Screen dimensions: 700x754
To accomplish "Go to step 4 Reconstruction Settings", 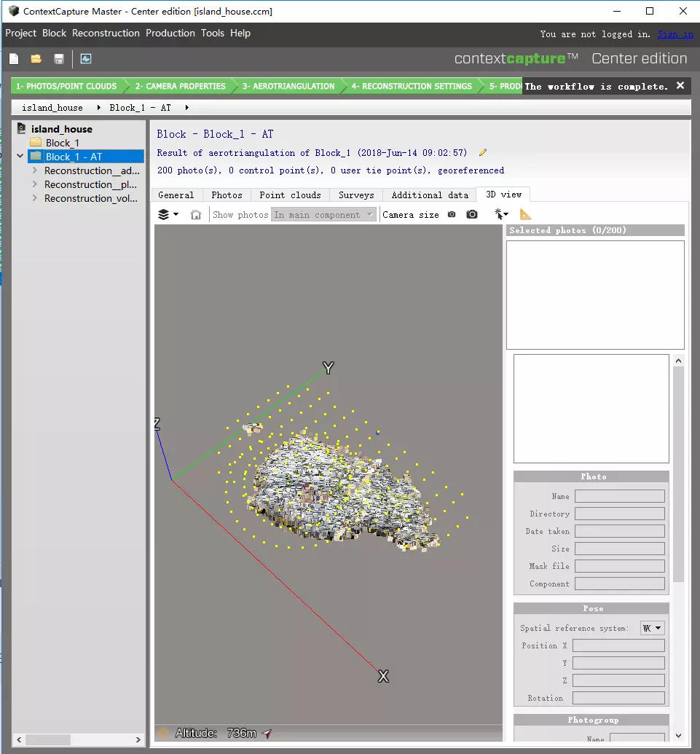I will click(x=412, y=86).
